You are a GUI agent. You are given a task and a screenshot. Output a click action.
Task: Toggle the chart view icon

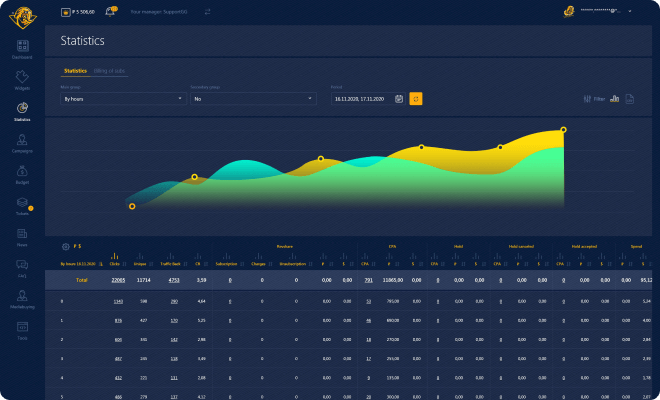(615, 99)
